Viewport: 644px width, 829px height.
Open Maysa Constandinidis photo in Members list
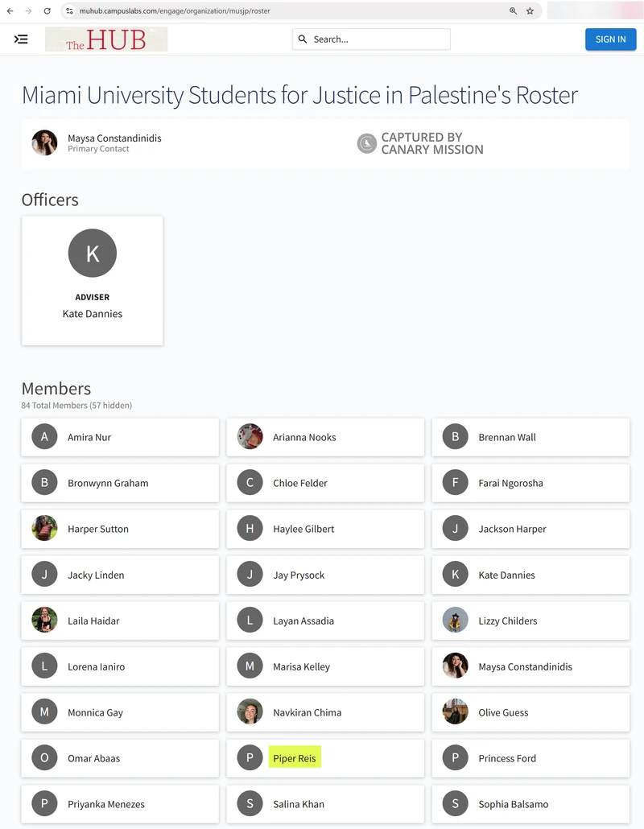tap(456, 666)
